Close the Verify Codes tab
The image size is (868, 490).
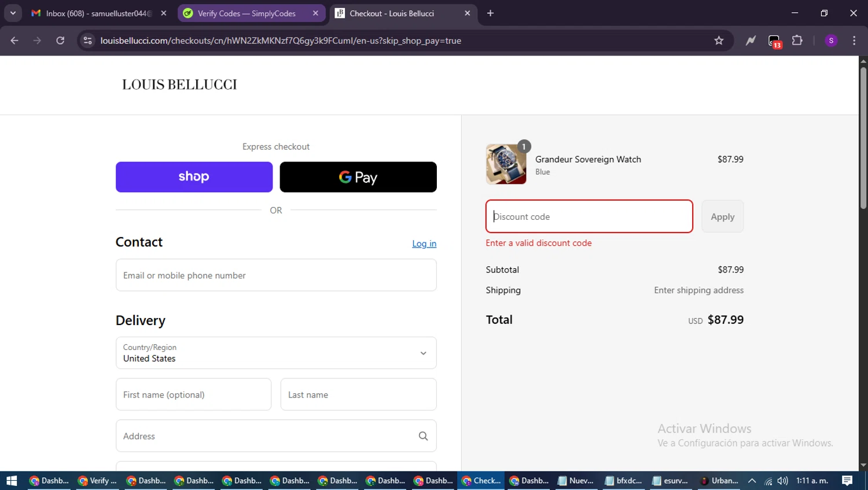click(x=315, y=13)
